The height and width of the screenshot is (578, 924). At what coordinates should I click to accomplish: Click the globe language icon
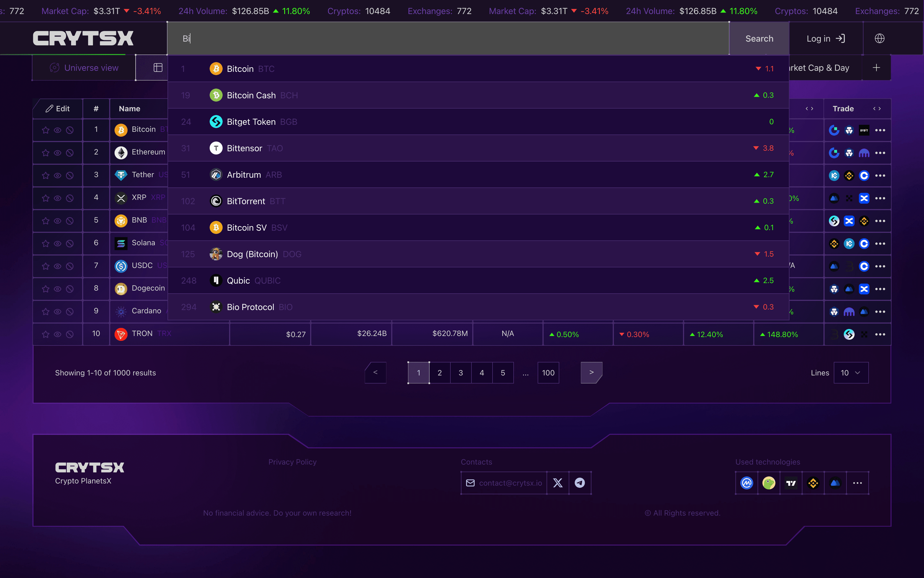879,39
